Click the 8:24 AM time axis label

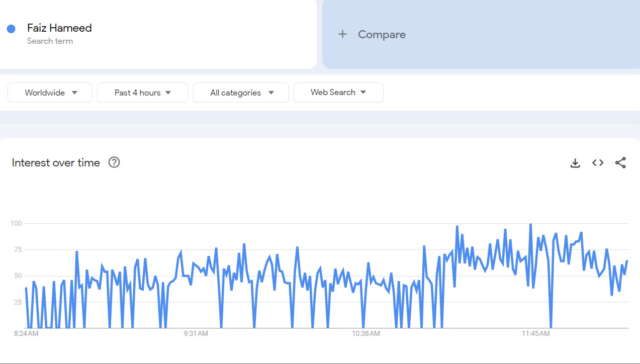coord(26,333)
